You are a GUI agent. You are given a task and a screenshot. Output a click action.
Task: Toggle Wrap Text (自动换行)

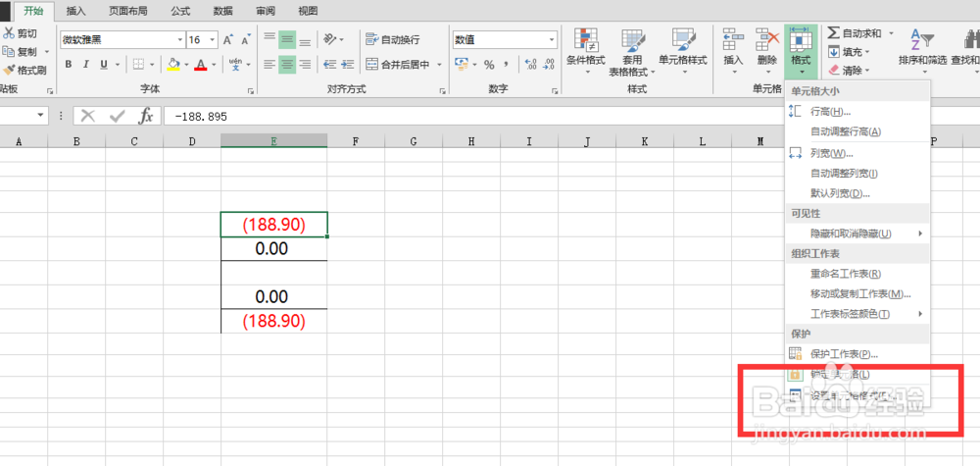tap(393, 39)
